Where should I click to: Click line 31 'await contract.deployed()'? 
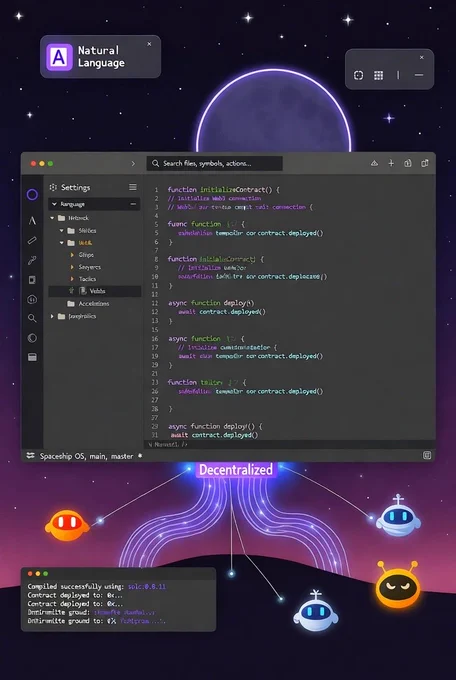tap(214, 435)
